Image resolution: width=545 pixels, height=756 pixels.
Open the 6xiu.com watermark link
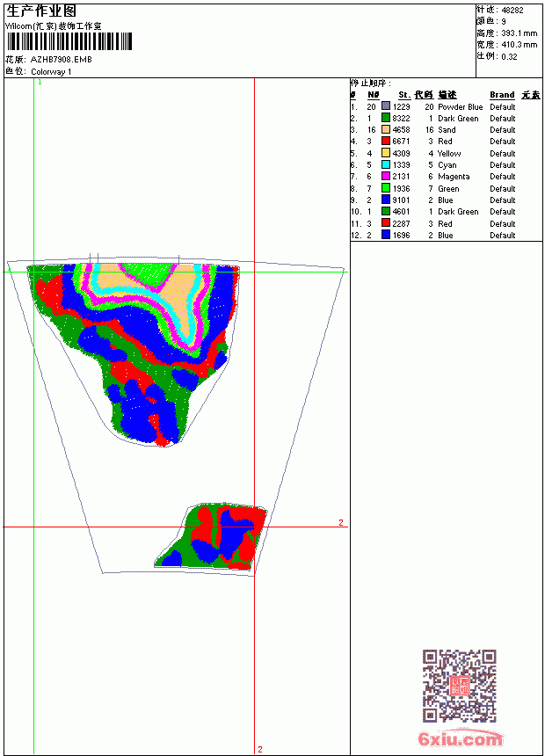pos(460,738)
